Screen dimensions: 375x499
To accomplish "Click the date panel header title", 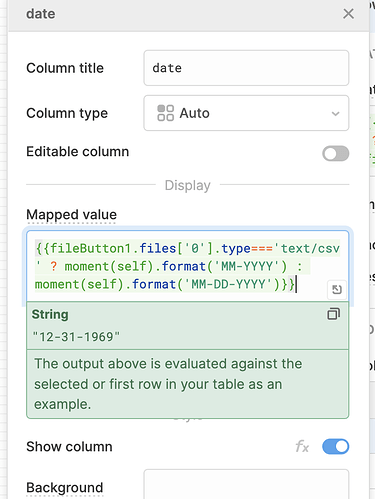I will tap(41, 14).
